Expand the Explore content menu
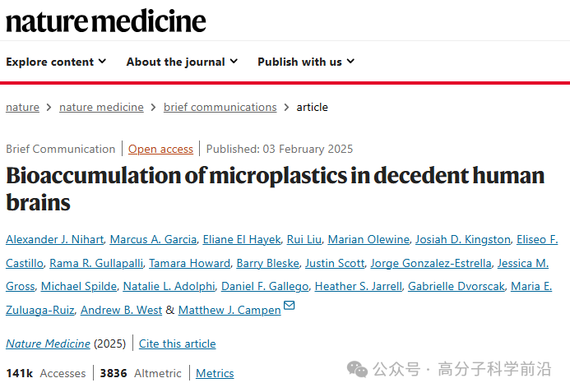The height and width of the screenshot is (392, 570). coord(56,62)
